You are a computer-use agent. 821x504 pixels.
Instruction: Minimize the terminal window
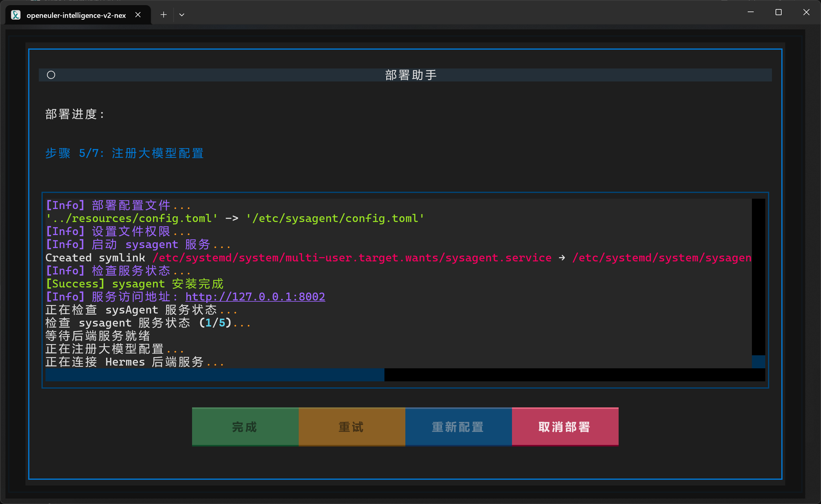coord(751,12)
